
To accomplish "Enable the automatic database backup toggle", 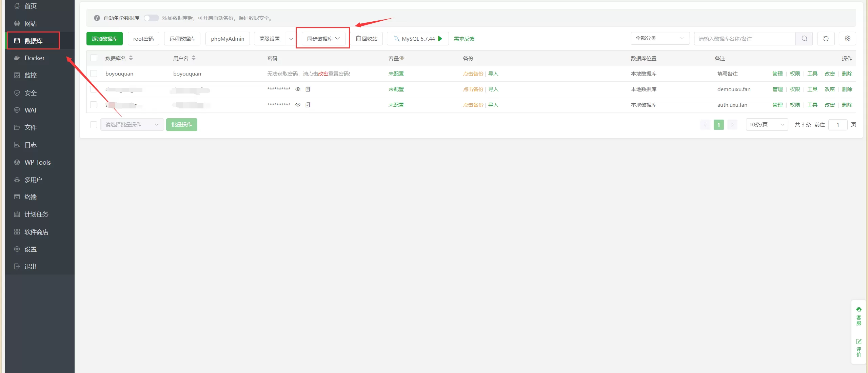I will coord(151,18).
